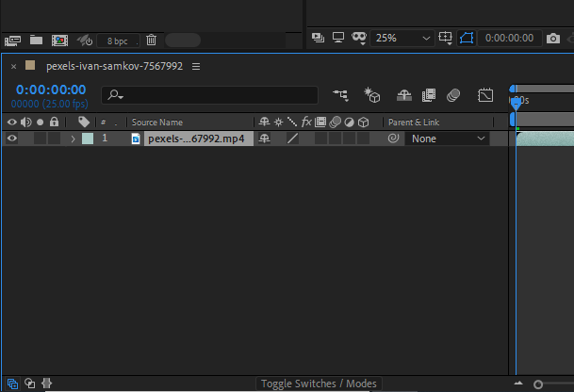The image size is (574, 392).
Task: Click the Frame Blending filmstrip icon
Action: coord(429,95)
